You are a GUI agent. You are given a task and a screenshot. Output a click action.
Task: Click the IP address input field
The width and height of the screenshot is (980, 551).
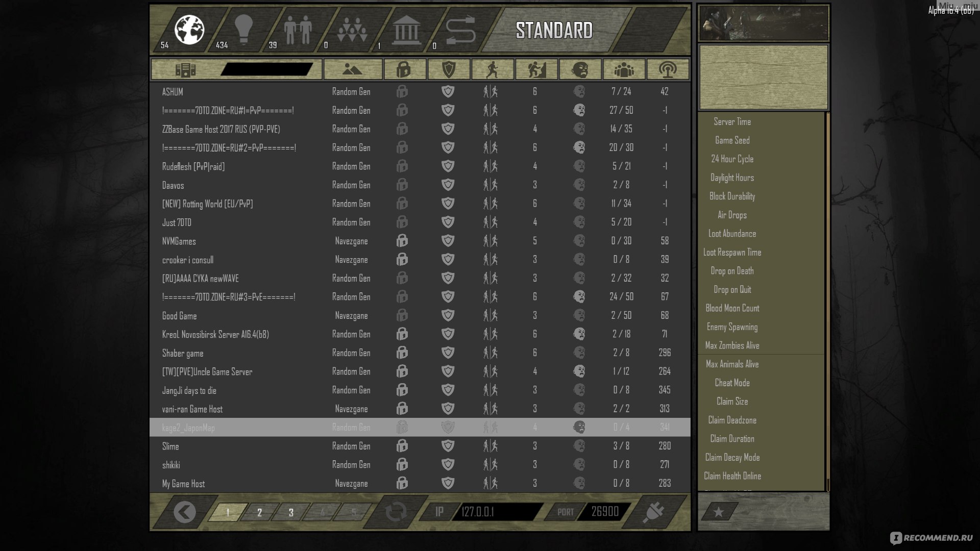tap(496, 512)
